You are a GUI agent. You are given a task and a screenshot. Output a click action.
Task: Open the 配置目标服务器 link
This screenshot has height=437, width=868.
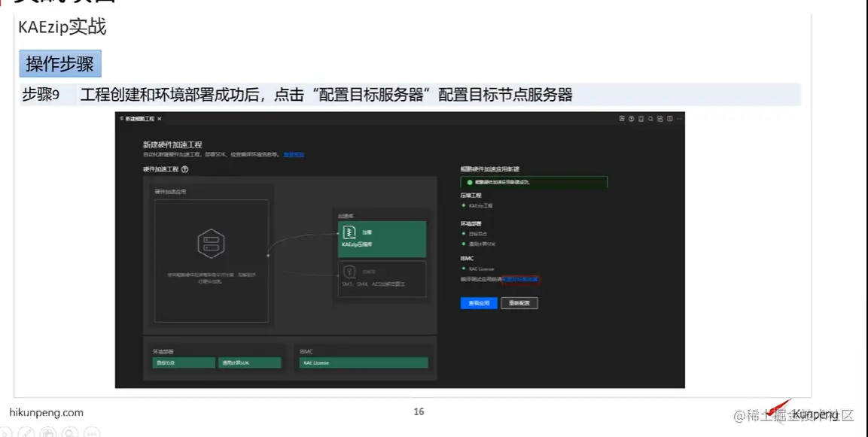pos(519,279)
